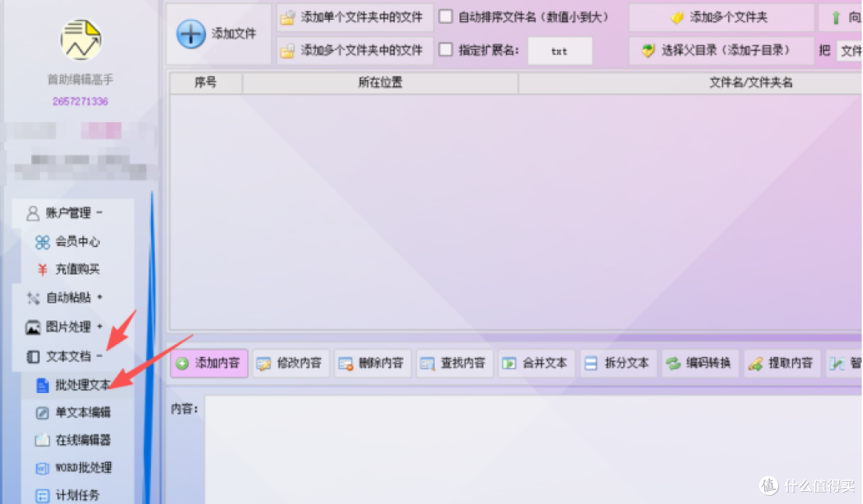Click the delete icon on 删除内容
This screenshot has width=863, height=504.
point(346,363)
